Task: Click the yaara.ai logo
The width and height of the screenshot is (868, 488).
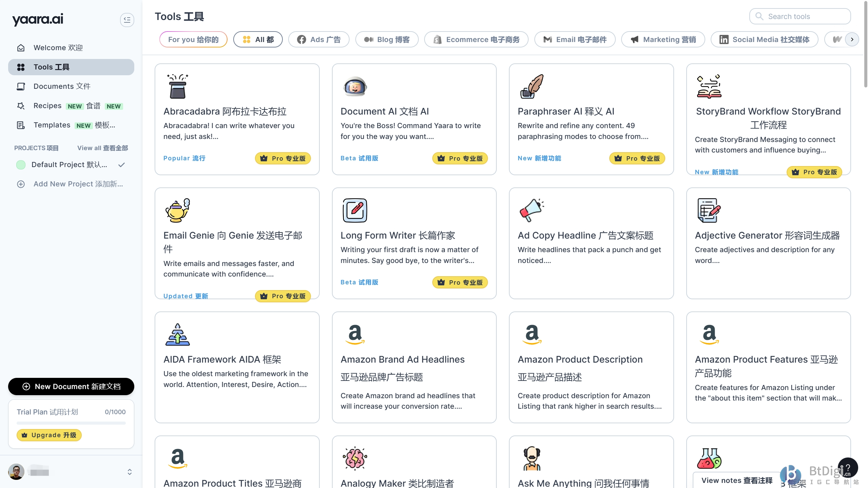Action: 38,19
